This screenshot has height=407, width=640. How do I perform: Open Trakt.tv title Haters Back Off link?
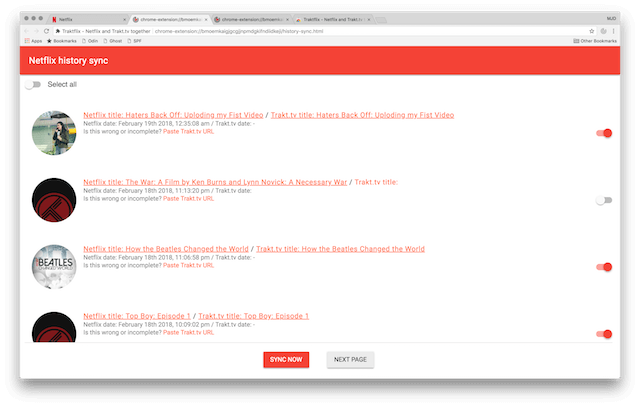(362, 115)
